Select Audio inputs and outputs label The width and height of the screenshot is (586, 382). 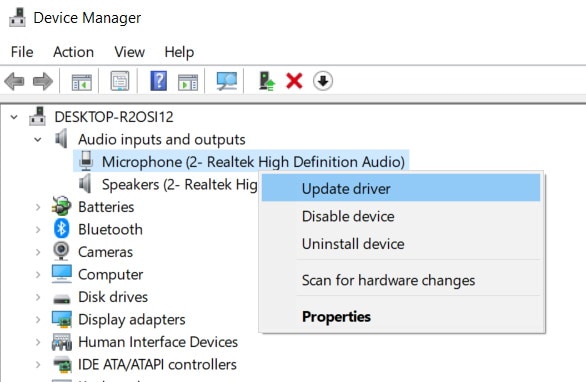click(161, 139)
